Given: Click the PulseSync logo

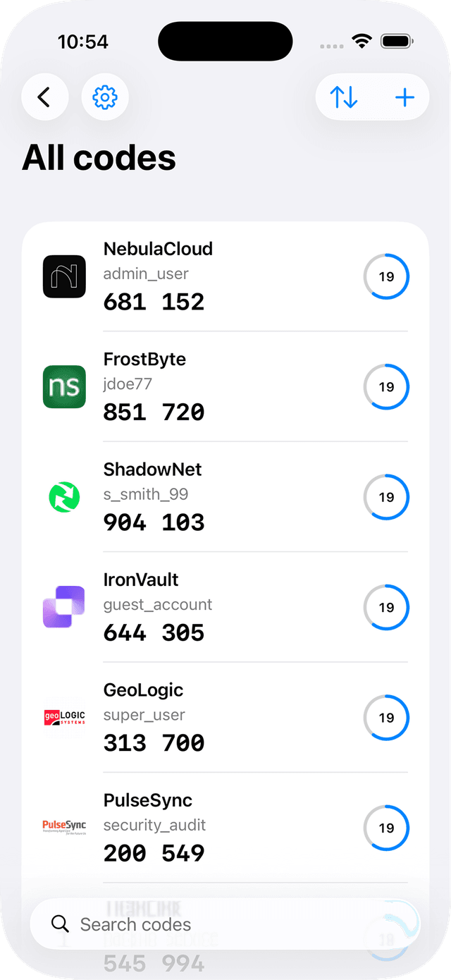Looking at the screenshot, I should pyautogui.click(x=64, y=826).
